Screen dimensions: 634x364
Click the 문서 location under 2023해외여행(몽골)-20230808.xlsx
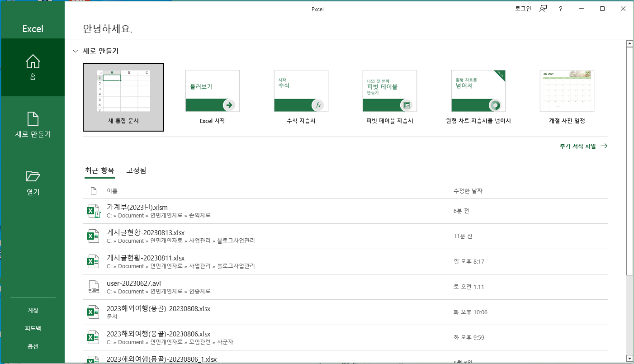coord(112,317)
